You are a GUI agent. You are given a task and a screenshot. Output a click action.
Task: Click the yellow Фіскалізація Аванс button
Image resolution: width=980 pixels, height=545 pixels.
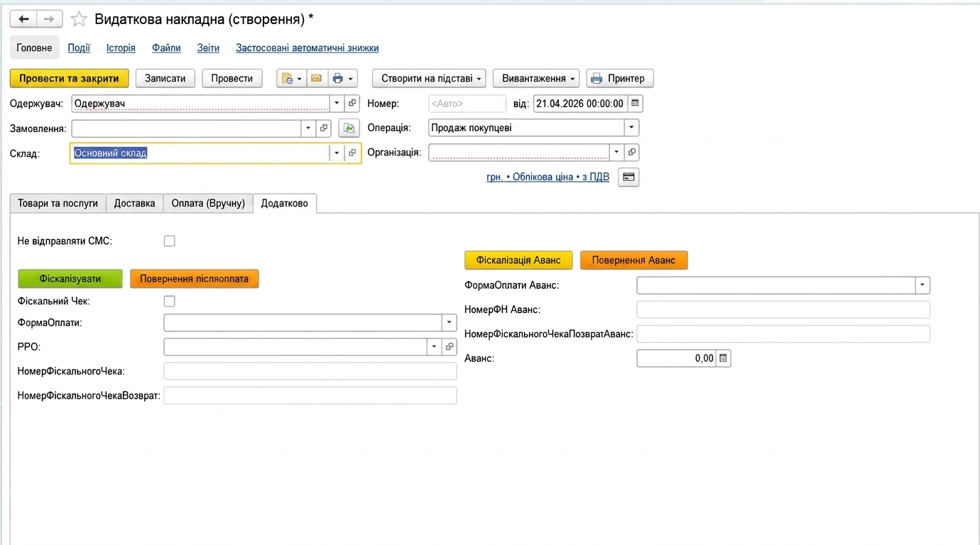518,260
